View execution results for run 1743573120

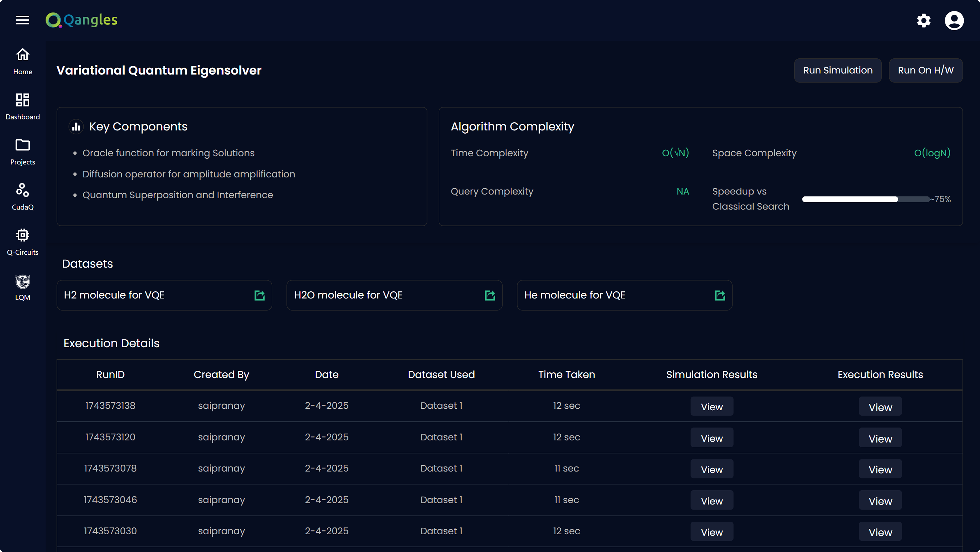[880, 438]
